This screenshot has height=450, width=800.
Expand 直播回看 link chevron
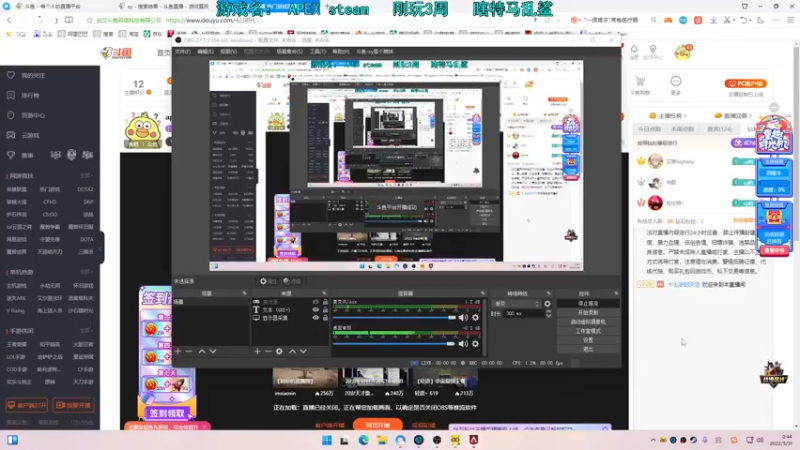(x=751, y=116)
